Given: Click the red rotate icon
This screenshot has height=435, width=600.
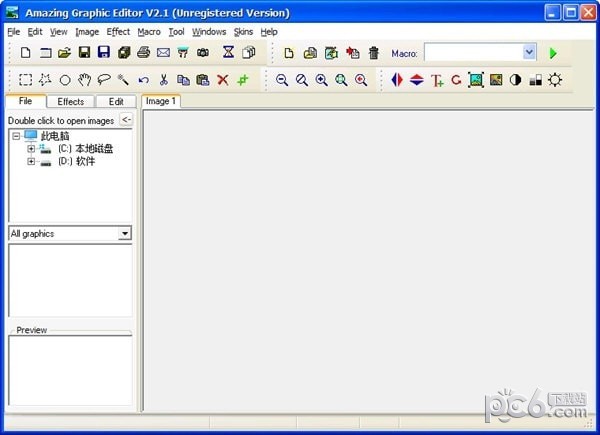Looking at the screenshot, I should (456, 80).
